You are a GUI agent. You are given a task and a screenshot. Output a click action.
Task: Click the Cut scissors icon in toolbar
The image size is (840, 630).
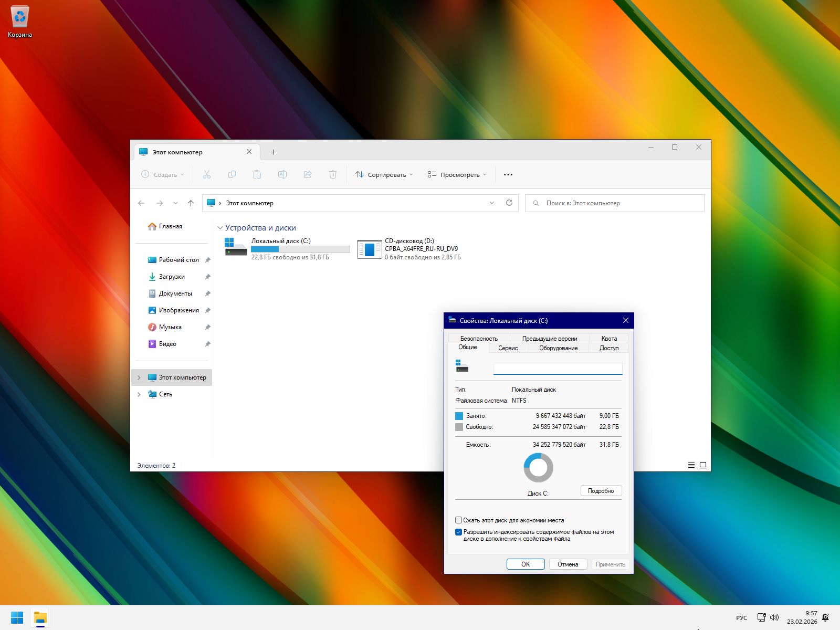(206, 175)
